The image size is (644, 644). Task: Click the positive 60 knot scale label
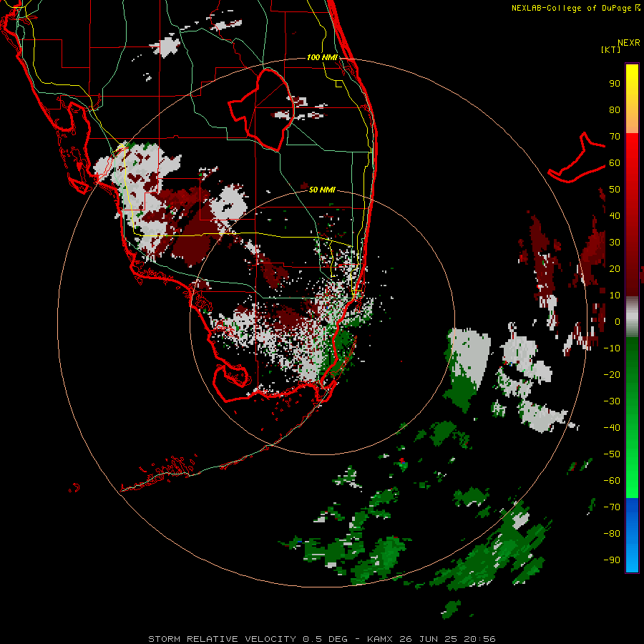(615, 163)
